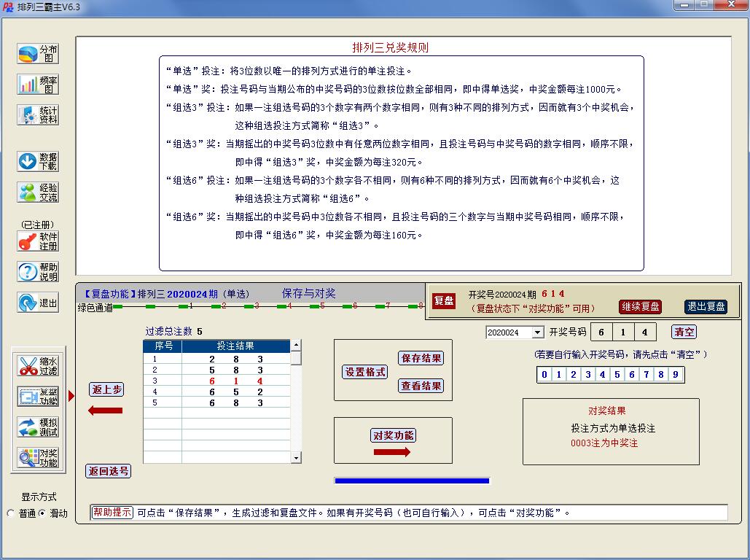Open the 帮助说明 help icon
Screen dimensions: 750x560
coord(38,272)
